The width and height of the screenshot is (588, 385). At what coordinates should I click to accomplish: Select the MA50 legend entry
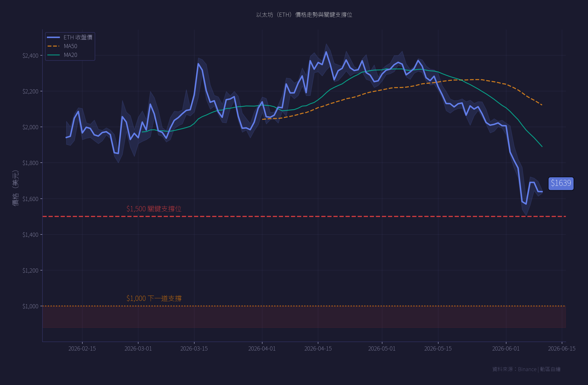pyautogui.click(x=62, y=46)
